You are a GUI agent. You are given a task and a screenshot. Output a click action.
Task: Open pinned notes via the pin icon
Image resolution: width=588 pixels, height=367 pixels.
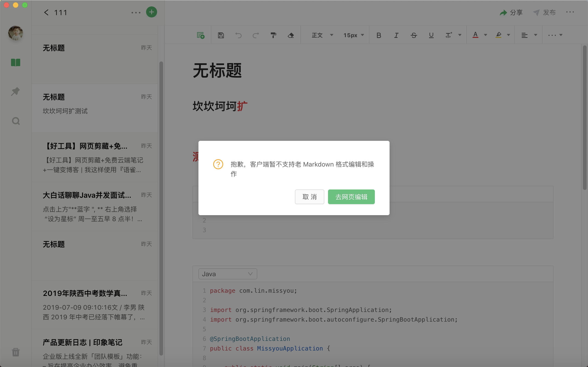pyautogui.click(x=16, y=92)
